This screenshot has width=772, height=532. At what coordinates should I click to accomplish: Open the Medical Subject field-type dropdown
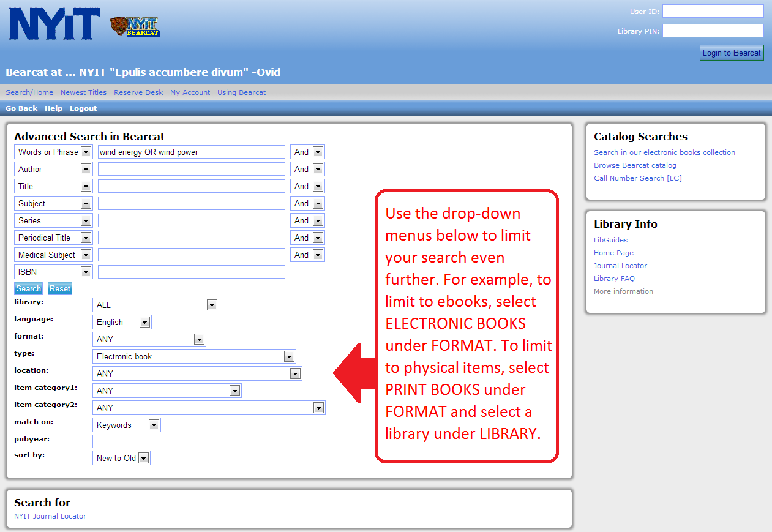[53, 255]
